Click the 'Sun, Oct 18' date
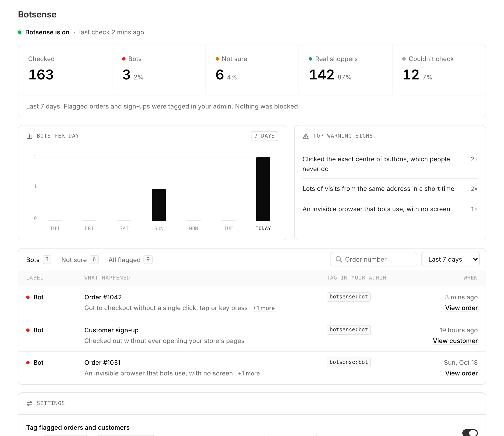 461,363
